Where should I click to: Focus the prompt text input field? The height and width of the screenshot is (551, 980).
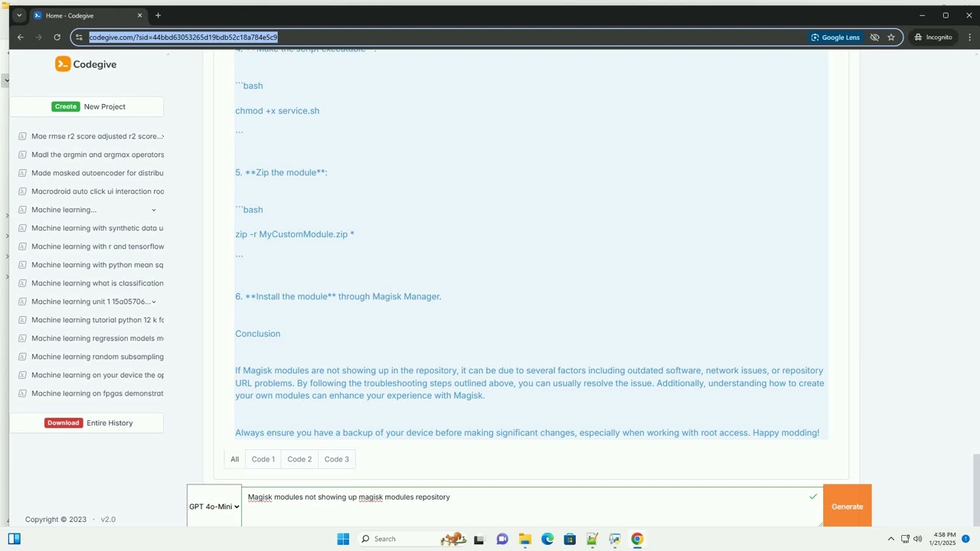coord(532,507)
